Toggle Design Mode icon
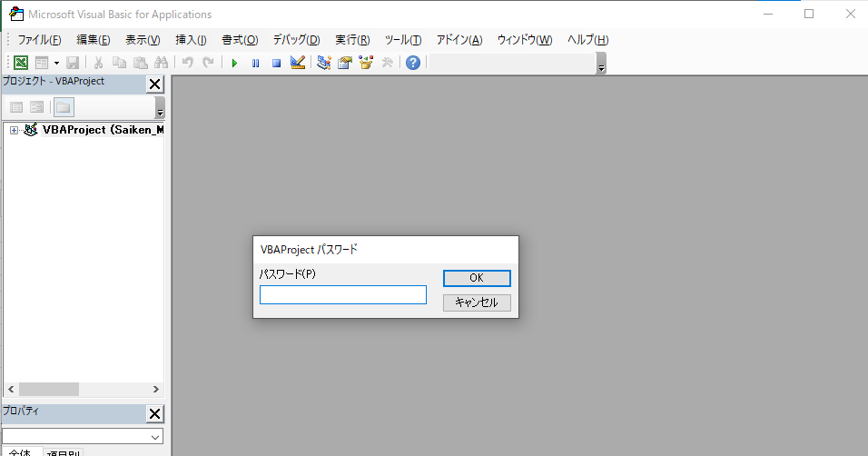This screenshot has width=868, height=456. [x=298, y=63]
